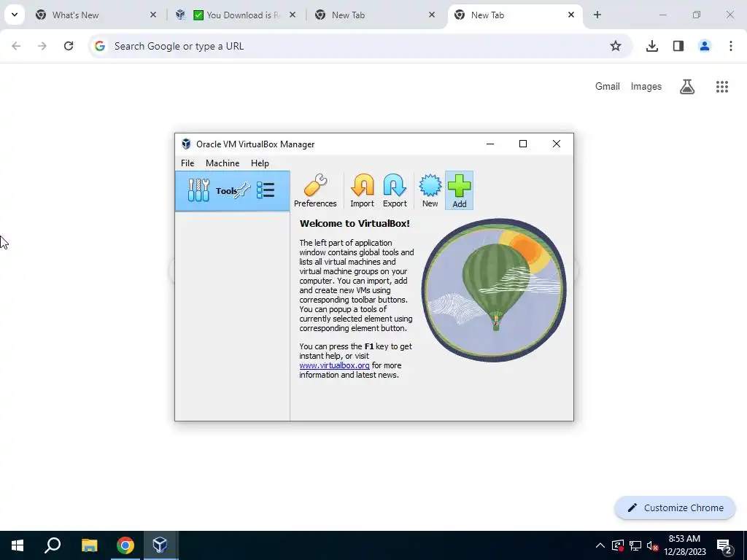Click the Add machine plus icon

coord(460,190)
